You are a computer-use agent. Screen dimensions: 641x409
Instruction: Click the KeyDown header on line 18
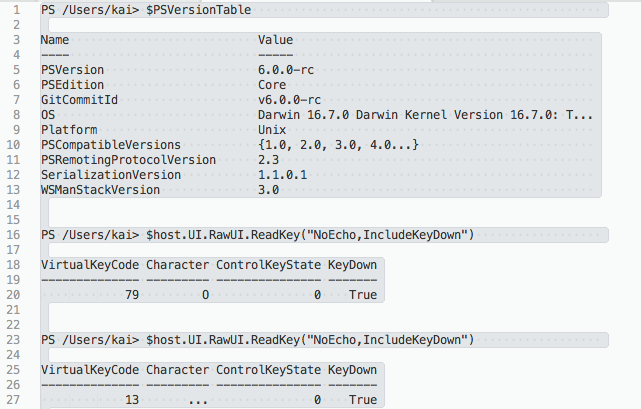tap(352, 265)
